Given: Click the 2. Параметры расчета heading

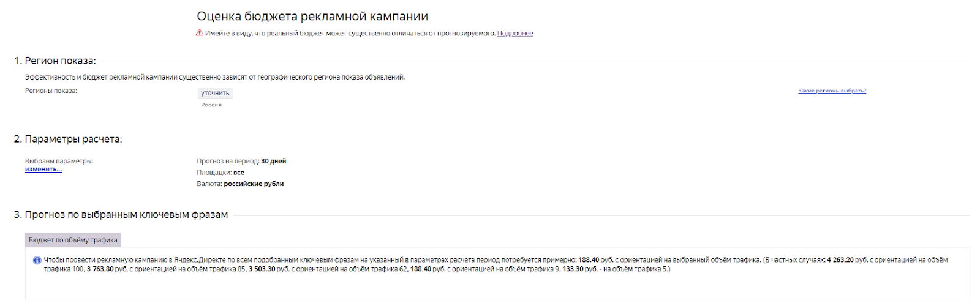Looking at the screenshot, I should (68, 139).
